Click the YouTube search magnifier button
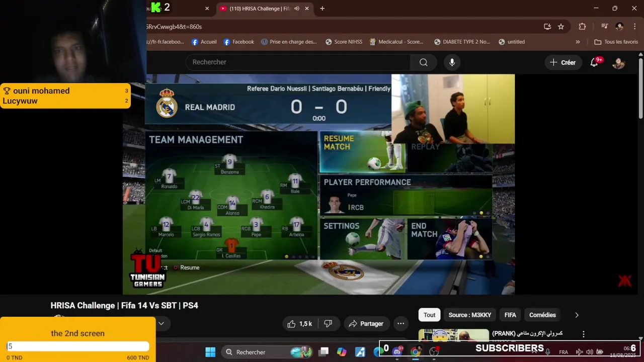 pos(424,62)
